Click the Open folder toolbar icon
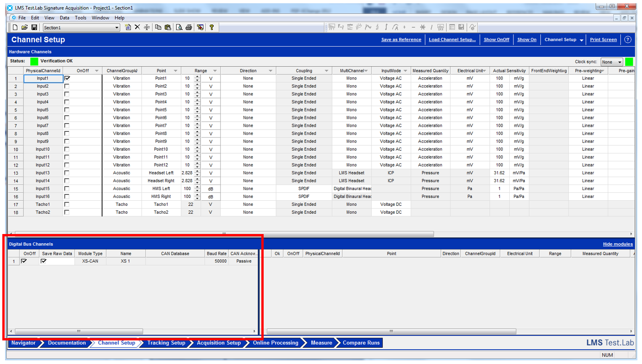642x364 pixels. tap(25, 27)
